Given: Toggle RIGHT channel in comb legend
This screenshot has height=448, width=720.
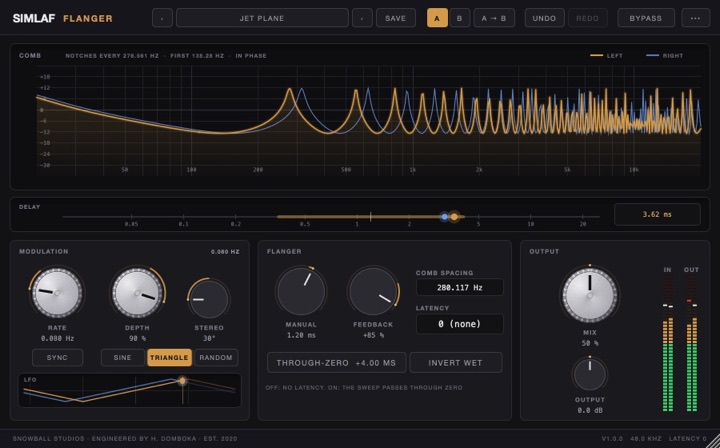Looking at the screenshot, I should point(665,56).
